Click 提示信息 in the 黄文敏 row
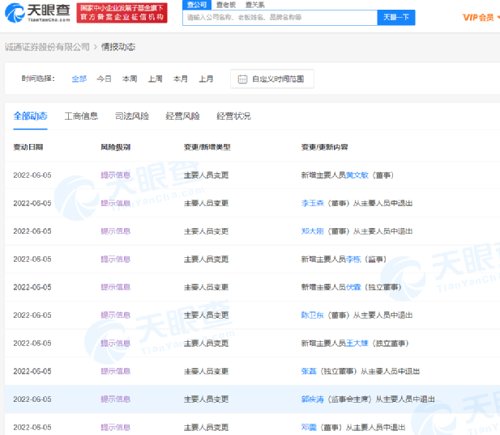The height and width of the screenshot is (435, 500). pos(116,175)
